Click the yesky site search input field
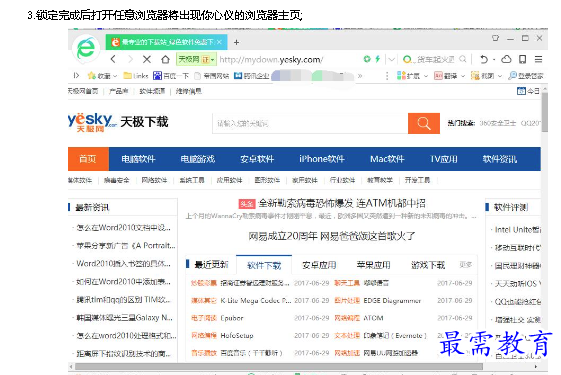This screenshot has width=561, height=375. [x=310, y=123]
